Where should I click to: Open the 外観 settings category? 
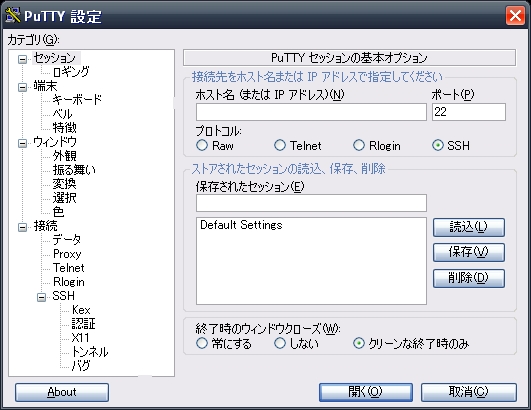(x=64, y=156)
